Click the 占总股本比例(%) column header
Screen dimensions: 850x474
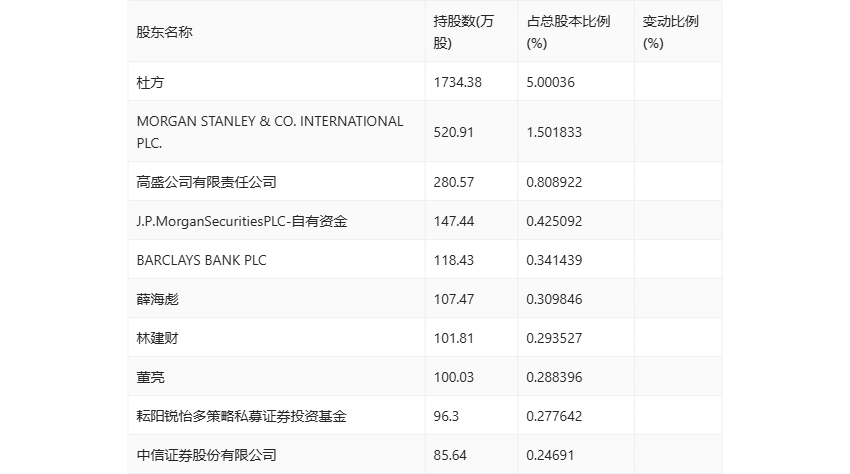(568, 32)
